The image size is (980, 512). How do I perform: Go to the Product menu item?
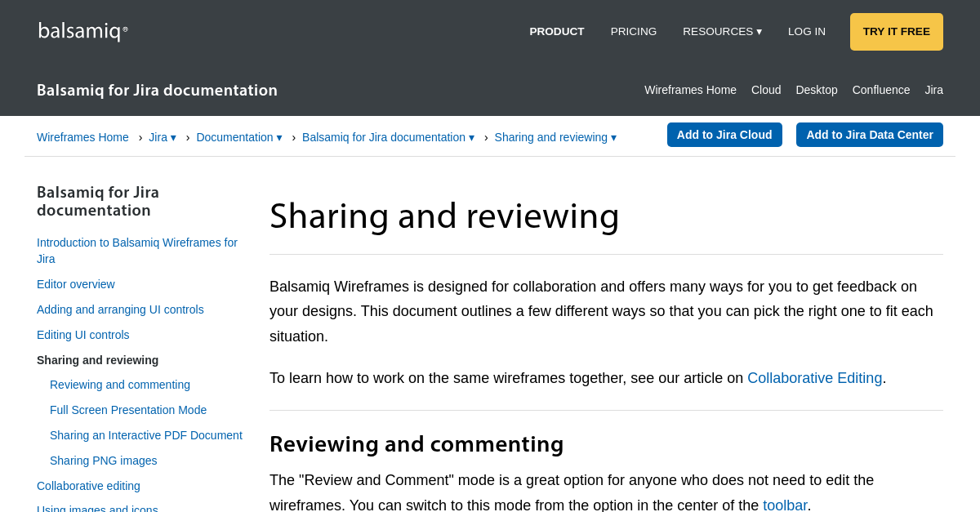[556, 32]
